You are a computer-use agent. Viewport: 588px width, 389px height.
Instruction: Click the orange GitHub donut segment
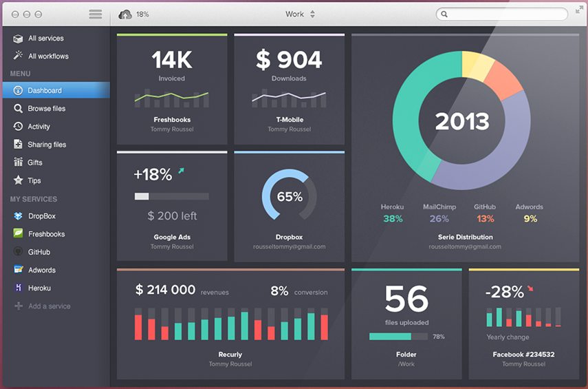point(504,79)
